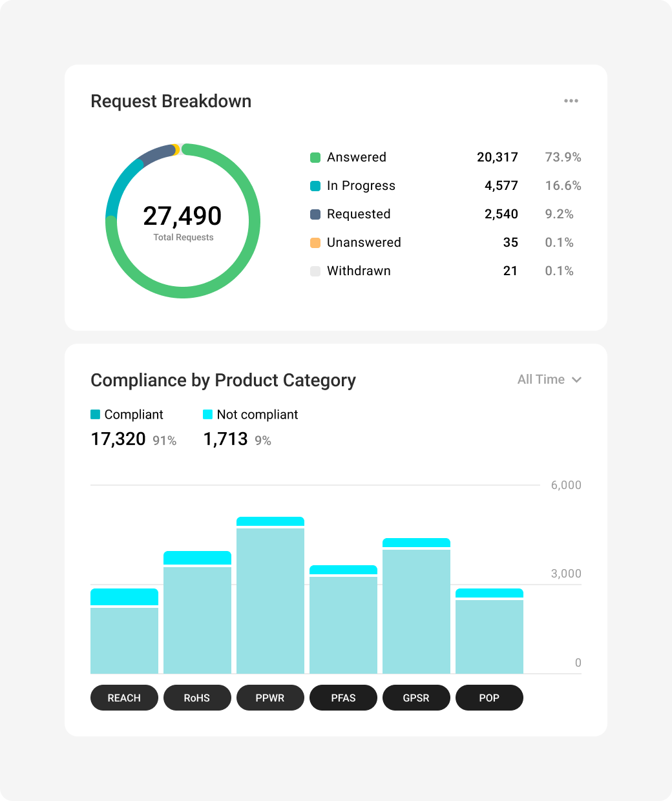
Task: Expand the All Time dropdown chevron
Action: [576, 380]
